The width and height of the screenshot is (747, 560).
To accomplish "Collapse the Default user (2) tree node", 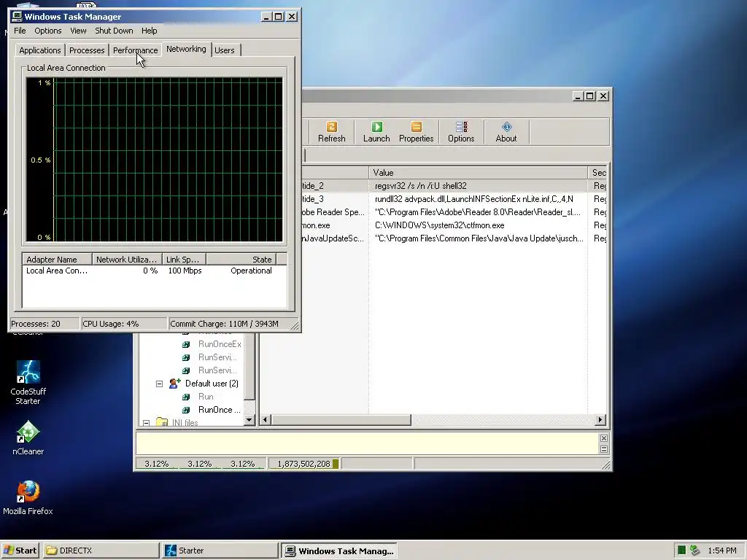I will 159,384.
